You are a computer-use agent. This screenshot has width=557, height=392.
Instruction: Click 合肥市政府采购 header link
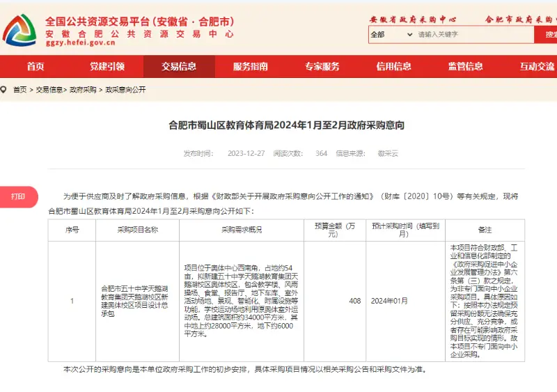(x=521, y=19)
